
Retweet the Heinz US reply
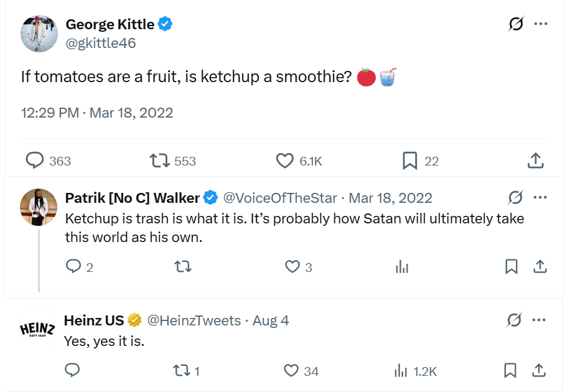(181, 371)
